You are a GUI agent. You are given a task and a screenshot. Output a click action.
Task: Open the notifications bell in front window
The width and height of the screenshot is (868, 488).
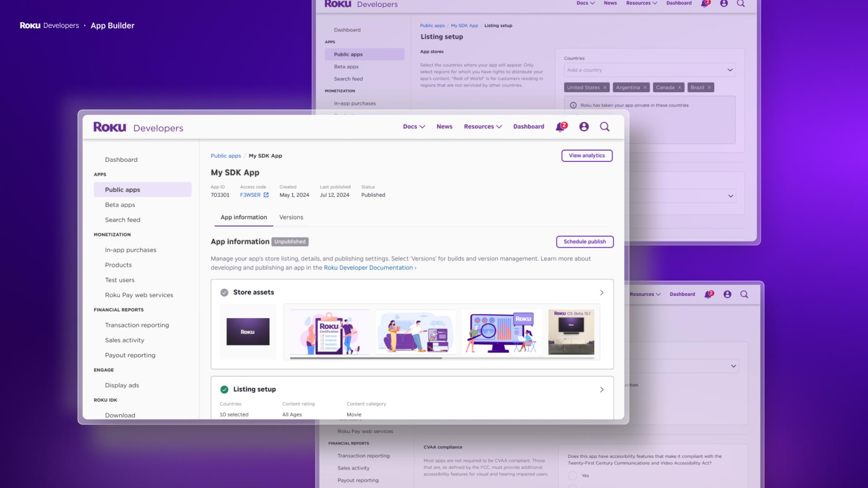click(x=561, y=127)
